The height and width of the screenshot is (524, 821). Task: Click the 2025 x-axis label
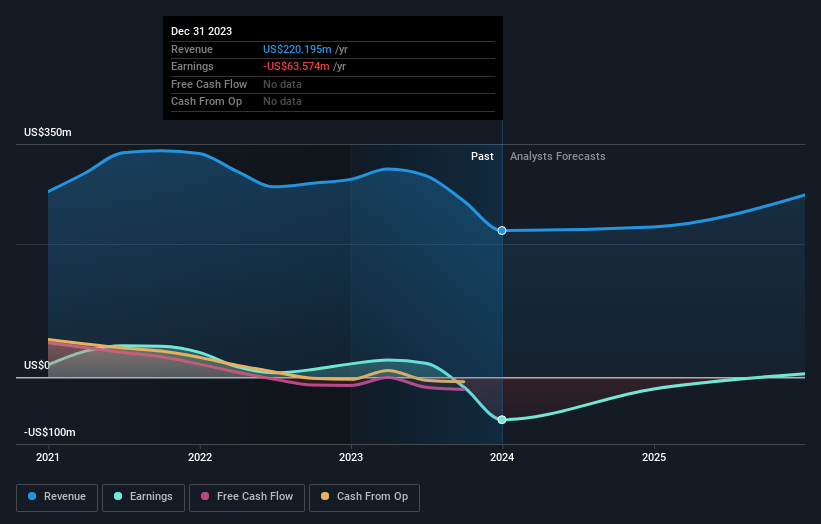(654, 457)
